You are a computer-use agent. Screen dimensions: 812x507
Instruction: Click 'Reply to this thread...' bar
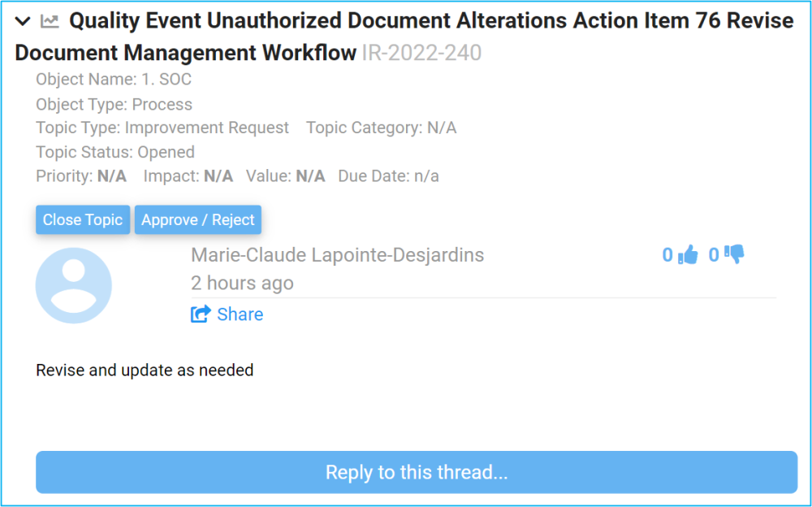417,472
